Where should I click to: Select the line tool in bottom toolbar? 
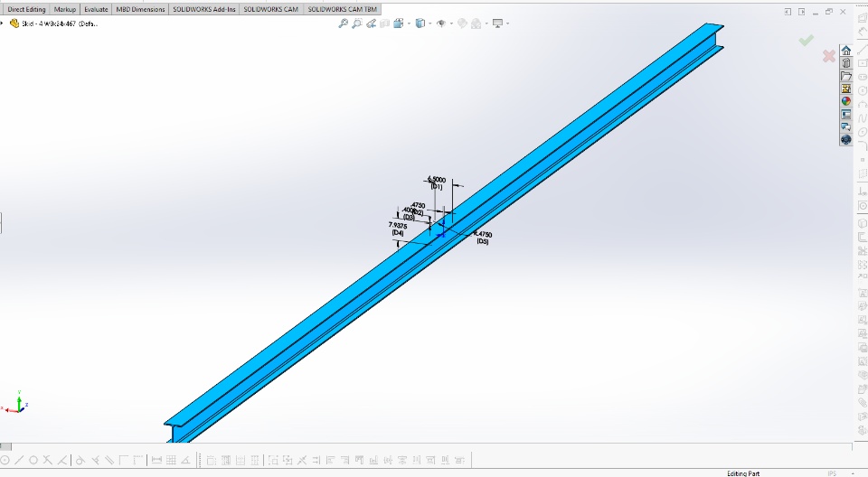19,460
